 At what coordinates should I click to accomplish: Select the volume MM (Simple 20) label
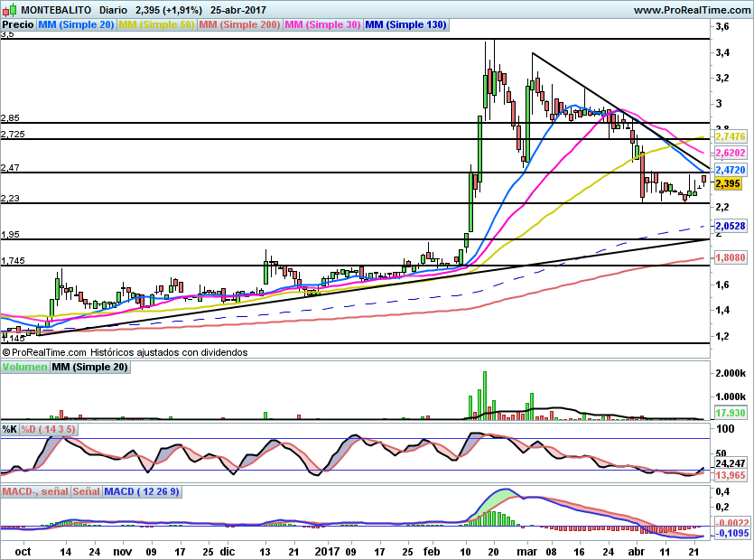pos(89,368)
